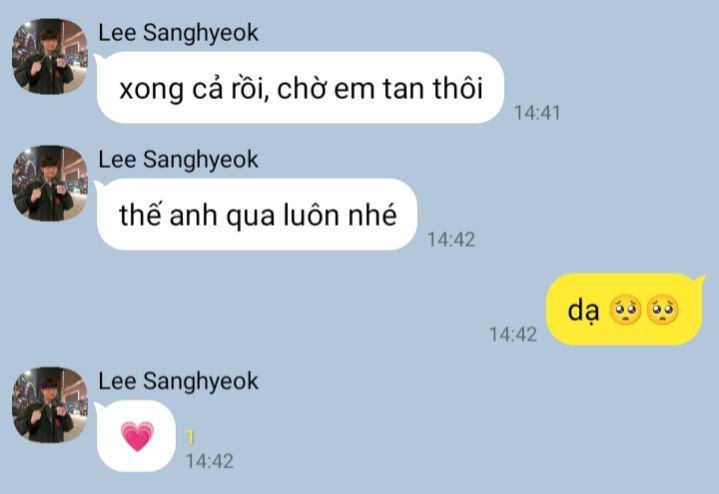Tap the Lee Sanghyeok name above the heart bubble
719x494 pixels.
click(178, 382)
